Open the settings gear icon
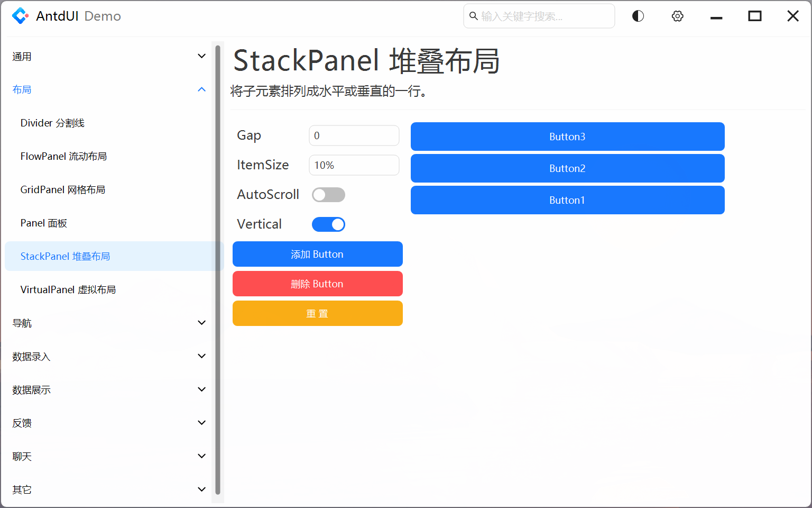The height and width of the screenshot is (508, 812). click(x=677, y=16)
